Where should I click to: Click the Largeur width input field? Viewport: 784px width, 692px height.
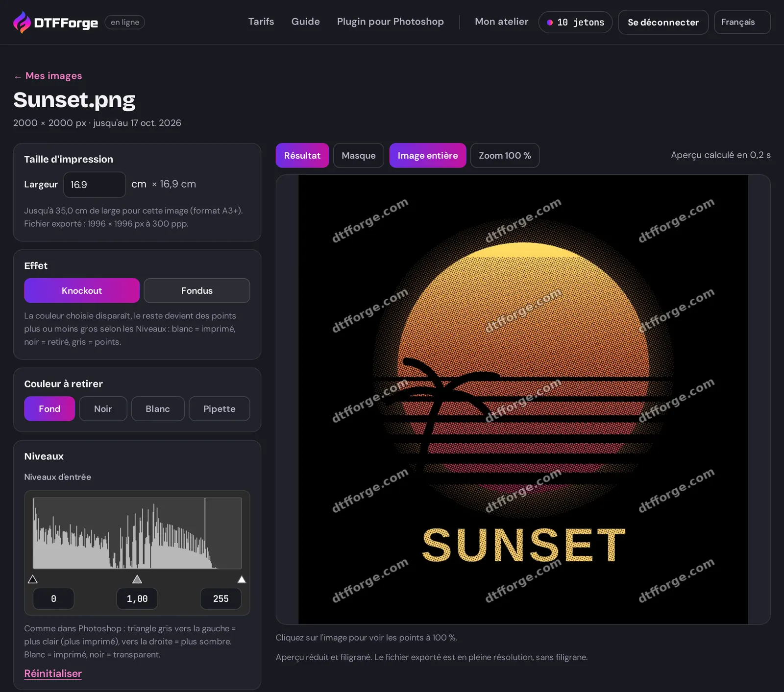(x=95, y=185)
